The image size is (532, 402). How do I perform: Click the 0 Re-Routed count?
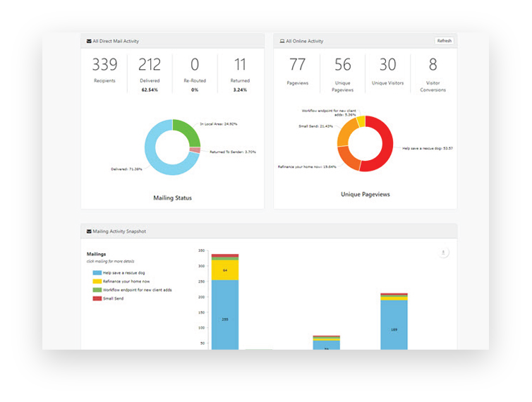pyautogui.click(x=195, y=64)
